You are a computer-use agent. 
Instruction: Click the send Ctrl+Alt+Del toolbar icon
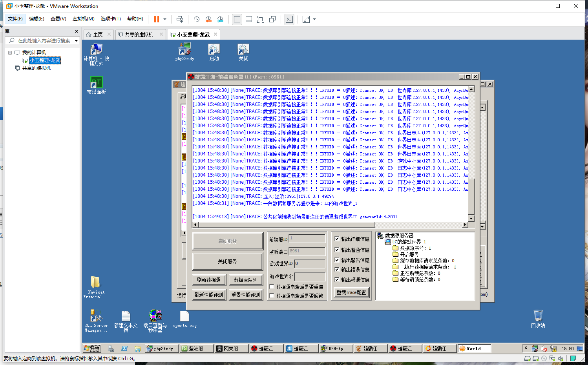pos(180,19)
